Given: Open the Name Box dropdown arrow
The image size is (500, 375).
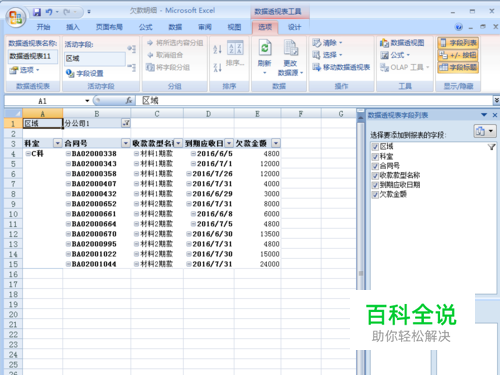Looking at the screenshot, I should click(x=87, y=101).
